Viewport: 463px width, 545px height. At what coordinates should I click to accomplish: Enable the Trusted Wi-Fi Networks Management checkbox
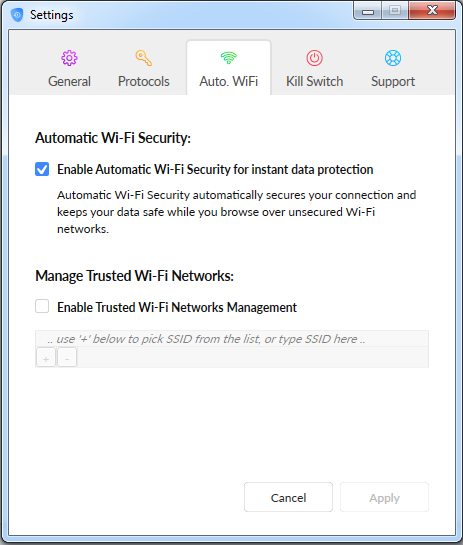click(42, 307)
